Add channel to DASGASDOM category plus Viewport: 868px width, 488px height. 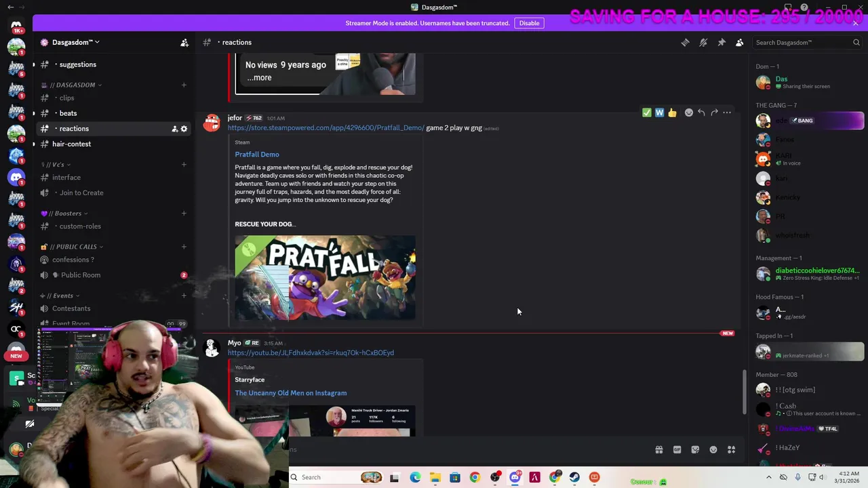(x=184, y=85)
